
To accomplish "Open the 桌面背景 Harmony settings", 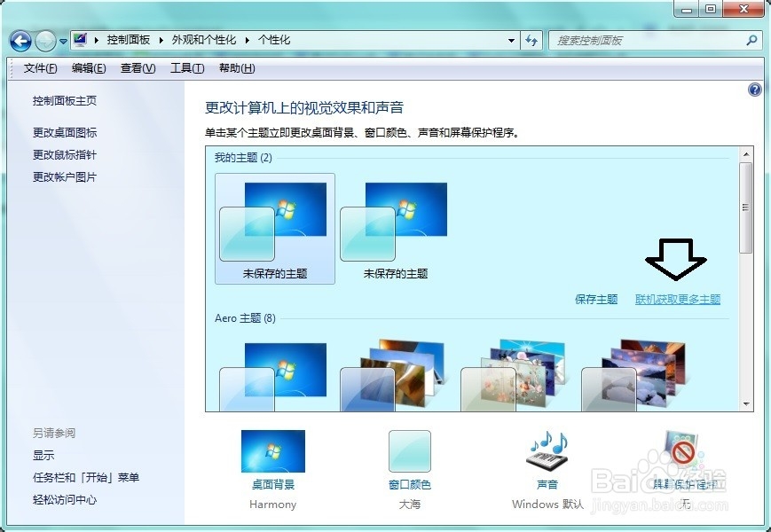I will [x=272, y=454].
